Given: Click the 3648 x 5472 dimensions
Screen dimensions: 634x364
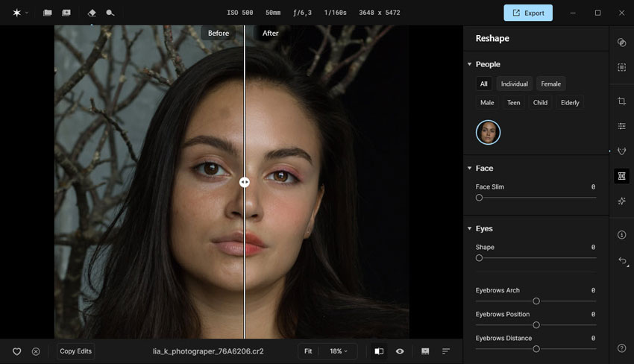Looking at the screenshot, I should pos(379,13).
